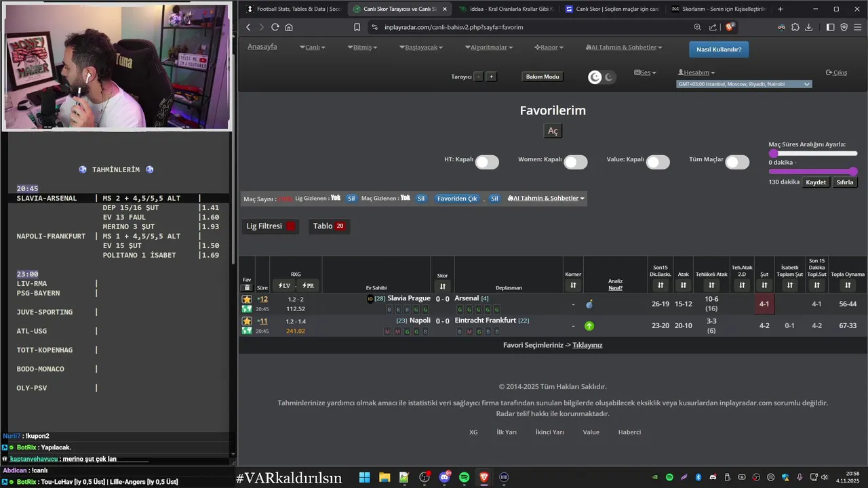Image resolution: width=868 pixels, height=488 pixels.
Task: Open browser downloads icon
Action: click(809, 27)
